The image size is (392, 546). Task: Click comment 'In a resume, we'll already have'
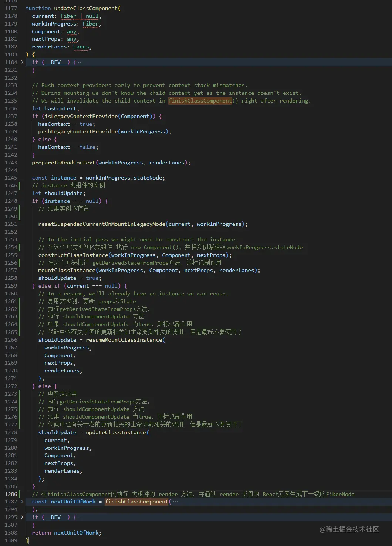click(x=133, y=294)
